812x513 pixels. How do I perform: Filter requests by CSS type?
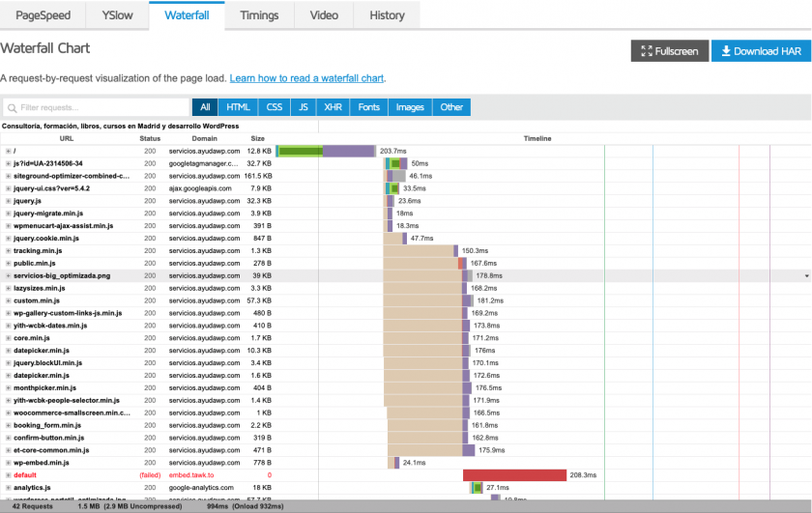coord(275,107)
